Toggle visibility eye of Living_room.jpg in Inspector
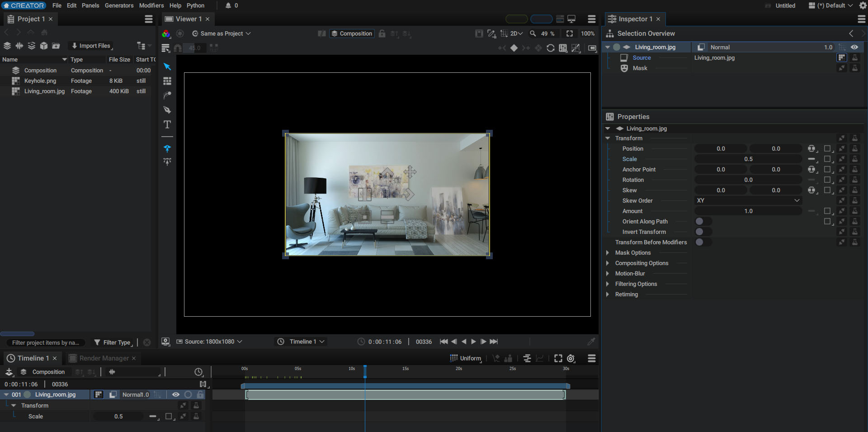 (854, 47)
